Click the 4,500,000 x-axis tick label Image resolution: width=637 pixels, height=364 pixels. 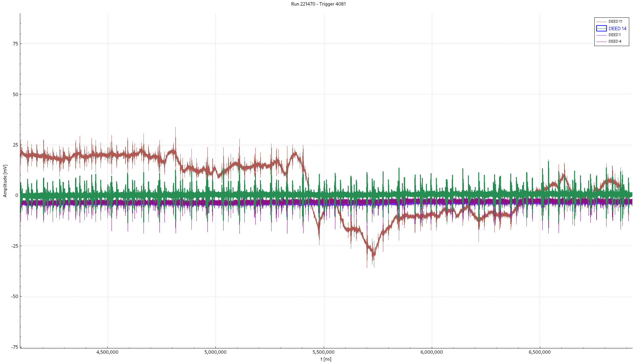(107, 352)
